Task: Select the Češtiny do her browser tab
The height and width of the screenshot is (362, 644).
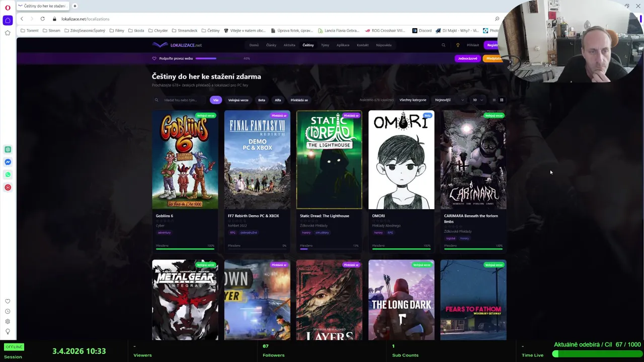Action: (x=42, y=6)
